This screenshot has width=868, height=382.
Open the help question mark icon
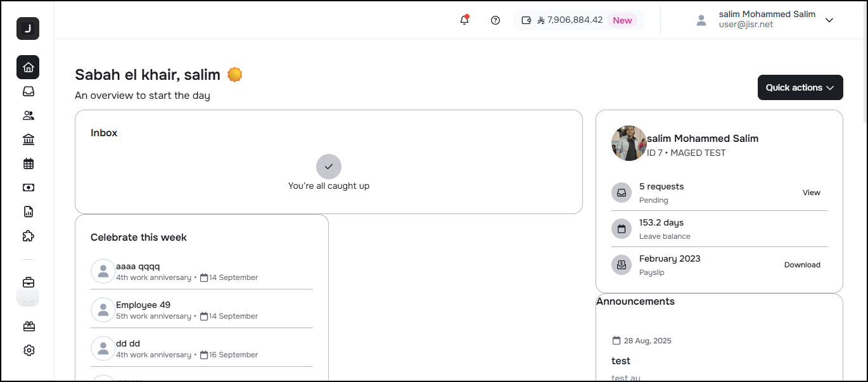[495, 20]
